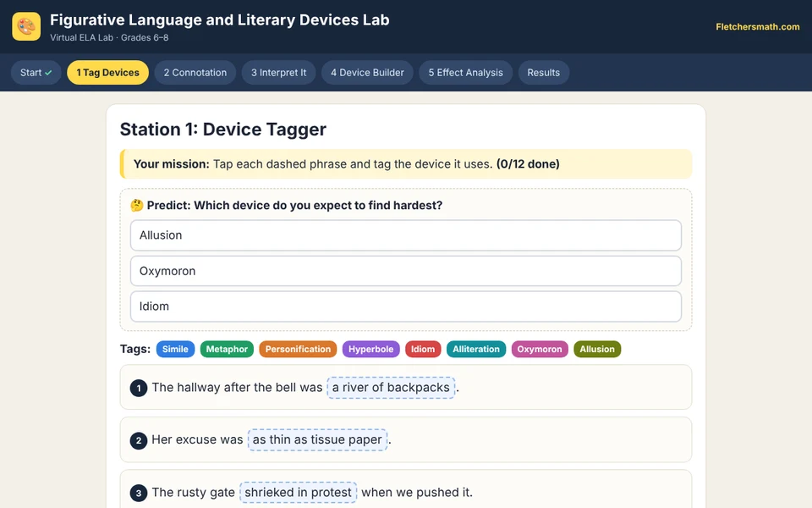Open the Fletchersmath.com link
This screenshot has height=508, width=812.
(x=757, y=26)
